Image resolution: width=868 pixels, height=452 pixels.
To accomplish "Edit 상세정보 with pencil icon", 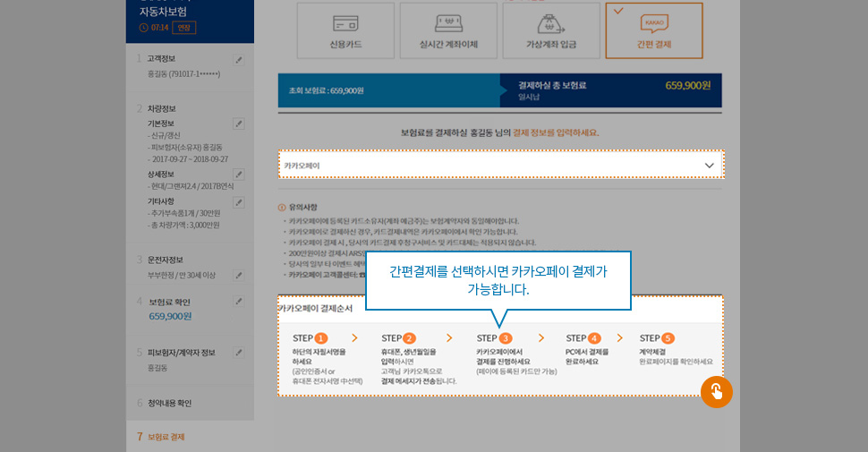I will [239, 175].
